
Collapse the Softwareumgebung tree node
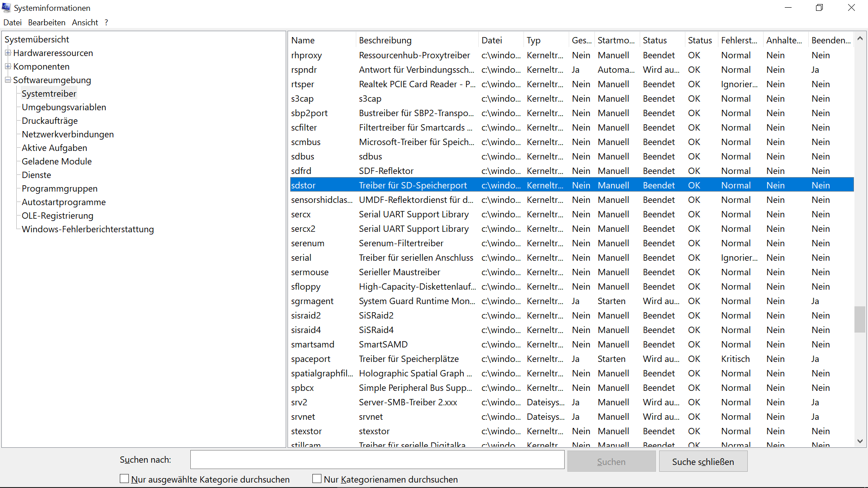point(8,80)
